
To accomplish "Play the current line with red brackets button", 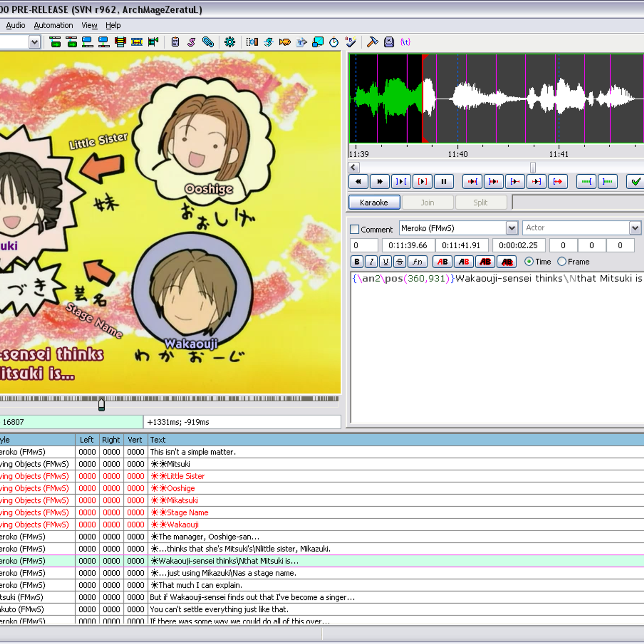I will (x=422, y=182).
